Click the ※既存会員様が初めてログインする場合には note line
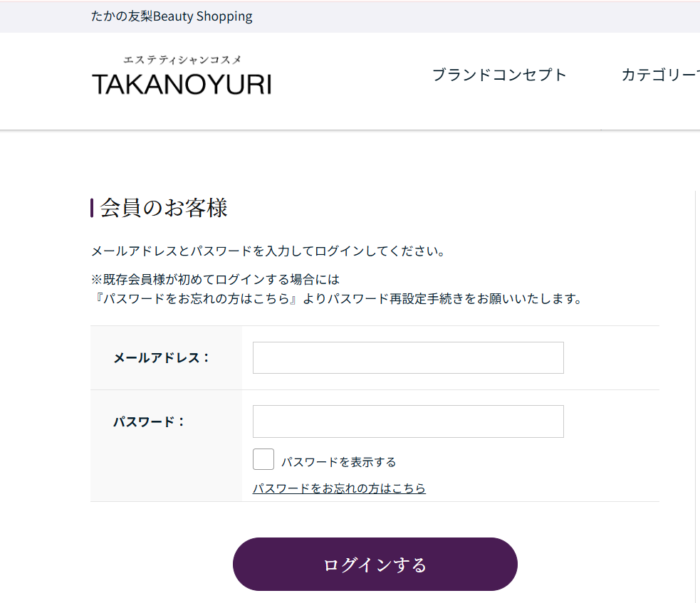Viewport: 700px width, 603px height. click(215, 279)
